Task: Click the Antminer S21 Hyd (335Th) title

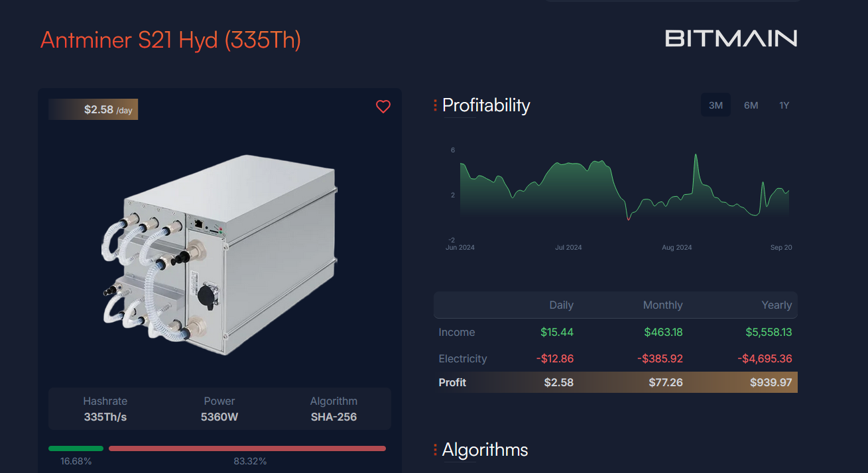Action: (170, 40)
